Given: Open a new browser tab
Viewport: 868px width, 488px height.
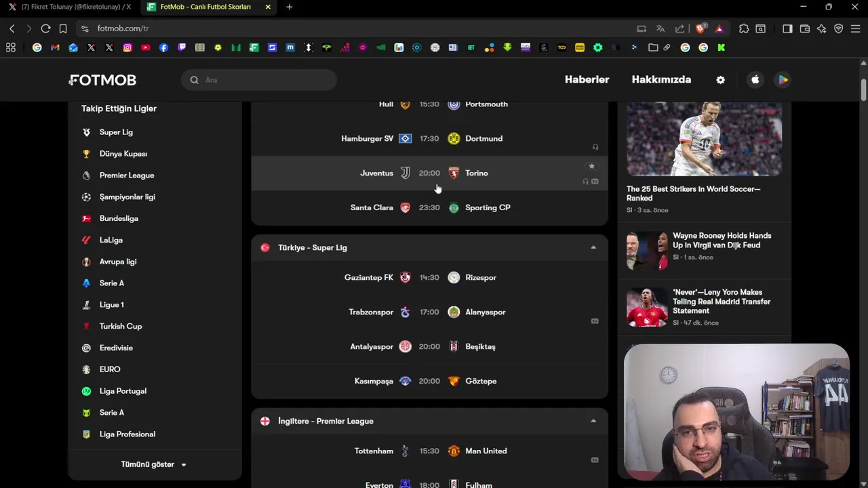Looking at the screenshot, I should [x=290, y=7].
